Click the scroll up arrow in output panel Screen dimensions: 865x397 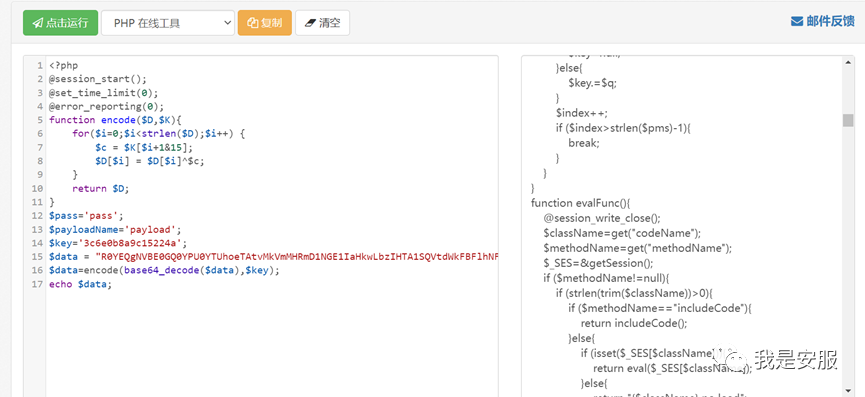pos(848,63)
